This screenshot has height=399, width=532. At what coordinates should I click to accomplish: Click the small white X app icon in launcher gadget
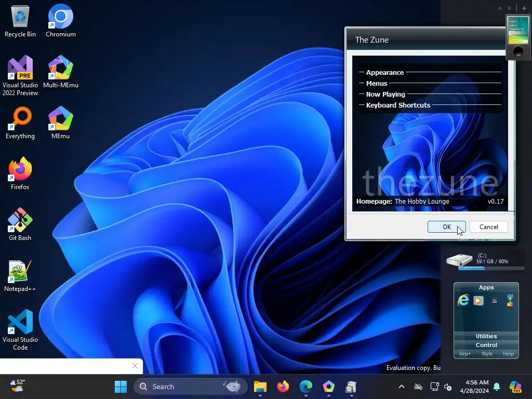(495, 300)
